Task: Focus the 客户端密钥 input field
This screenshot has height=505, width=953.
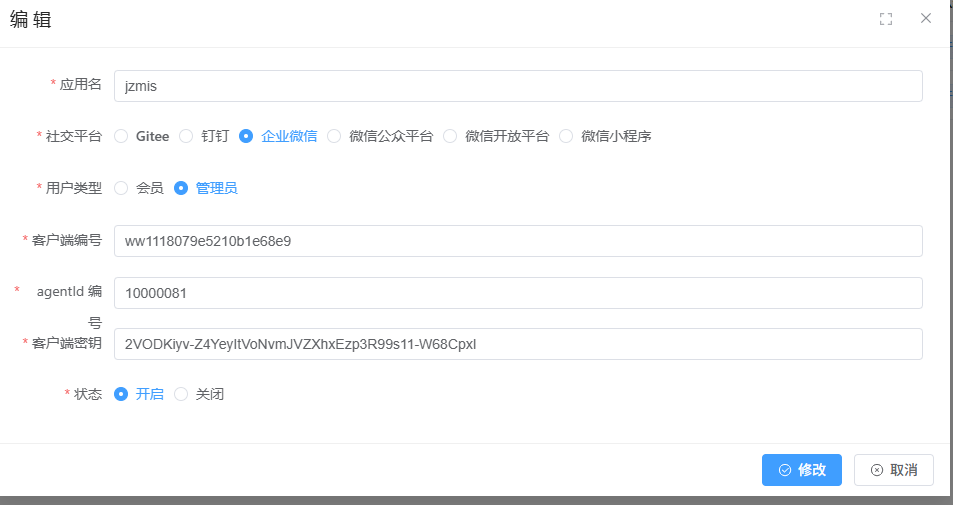Action: coord(517,344)
